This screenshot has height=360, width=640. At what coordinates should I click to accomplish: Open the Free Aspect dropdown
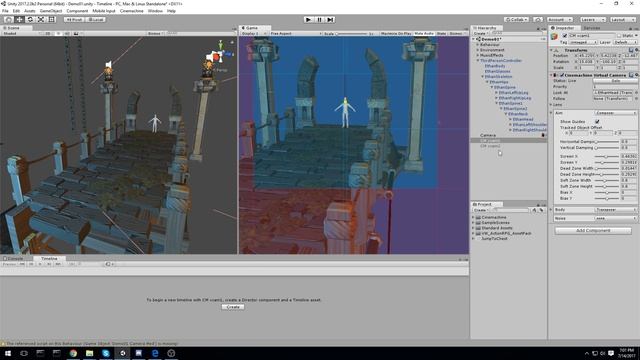point(296,33)
